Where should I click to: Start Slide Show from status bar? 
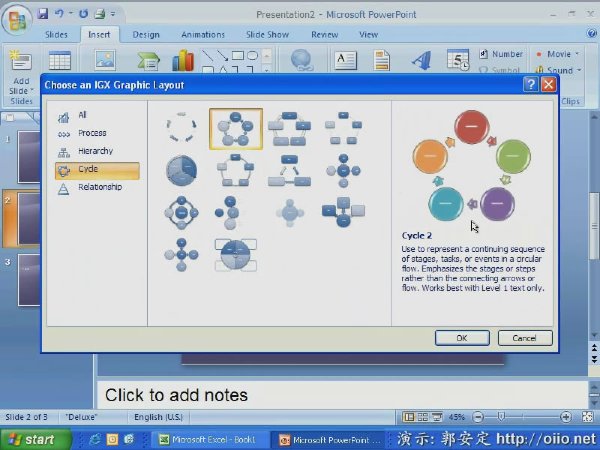click(x=437, y=417)
